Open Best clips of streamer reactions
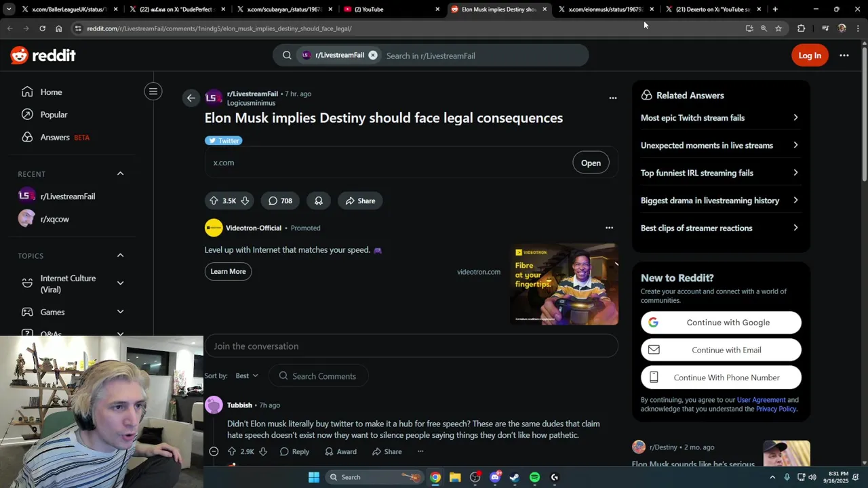Image resolution: width=868 pixels, height=488 pixels. (x=720, y=228)
